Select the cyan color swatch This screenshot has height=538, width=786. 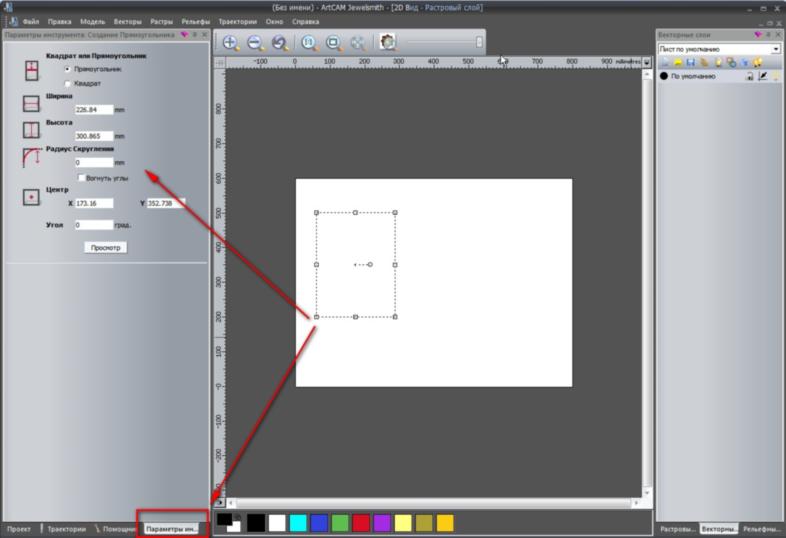pos(298,522)
